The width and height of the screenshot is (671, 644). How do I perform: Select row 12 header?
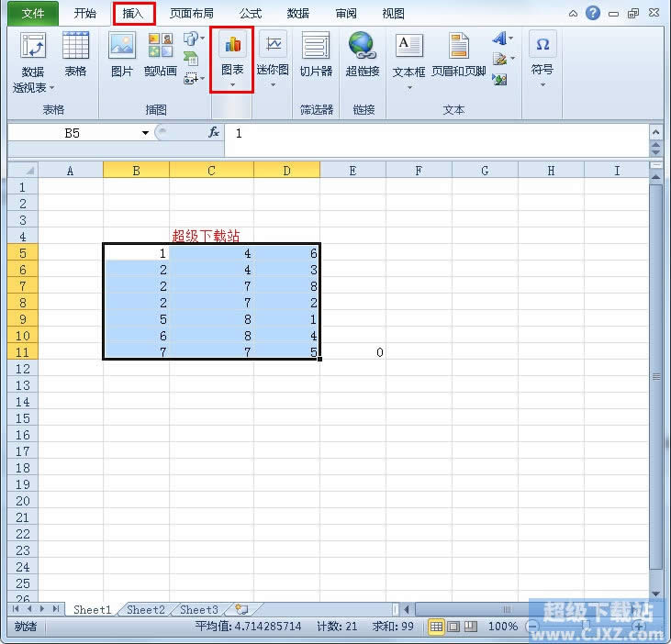(23, 369)
